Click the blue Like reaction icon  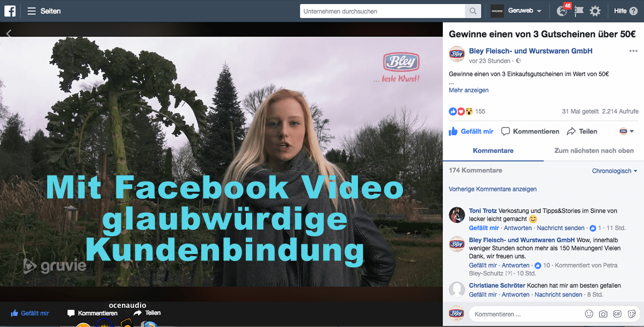tap(453, 111)
